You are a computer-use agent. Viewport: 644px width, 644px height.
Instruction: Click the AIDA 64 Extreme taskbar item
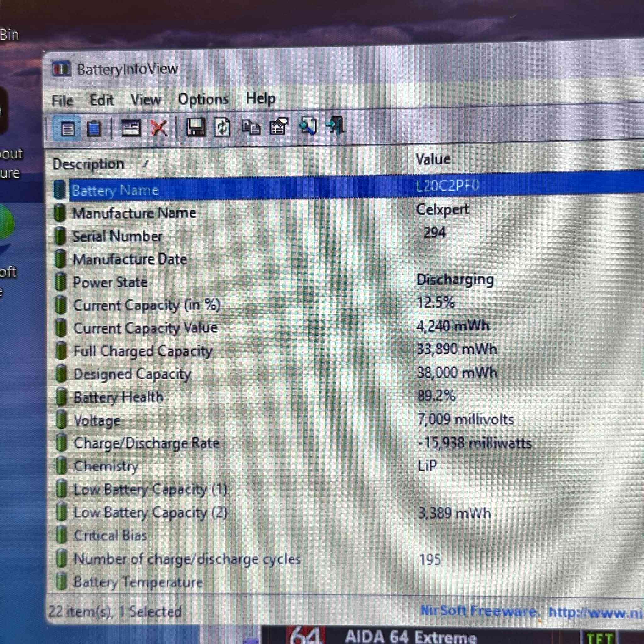pos(383,635)
